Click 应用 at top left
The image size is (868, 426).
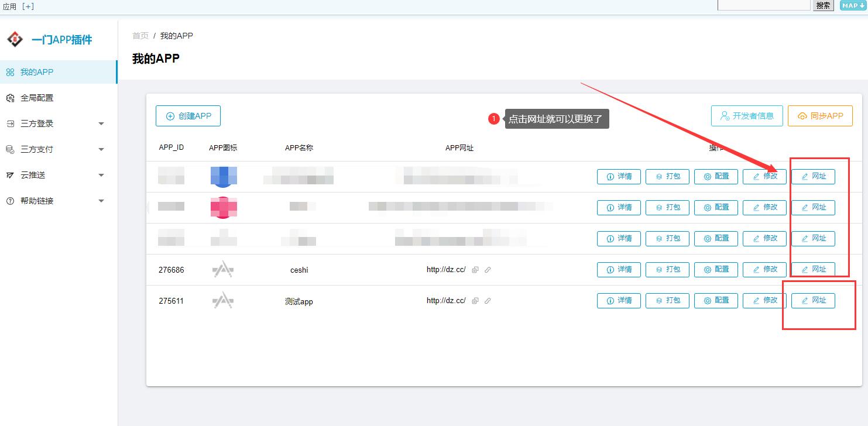10,6
